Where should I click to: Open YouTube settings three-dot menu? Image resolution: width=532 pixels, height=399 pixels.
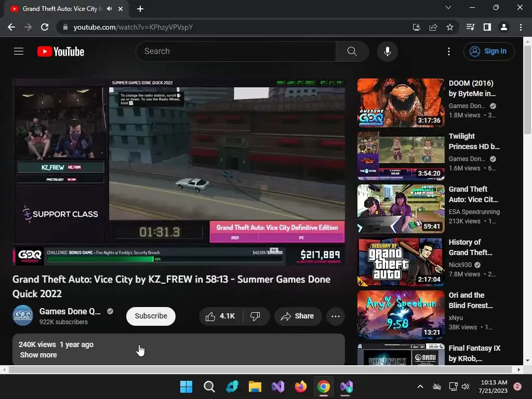click(448, 51)
